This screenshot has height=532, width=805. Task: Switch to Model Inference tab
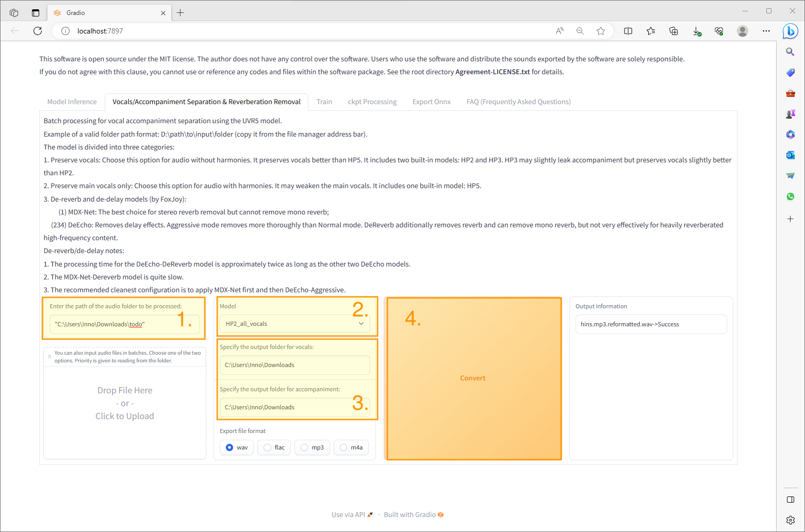[72, 102]
